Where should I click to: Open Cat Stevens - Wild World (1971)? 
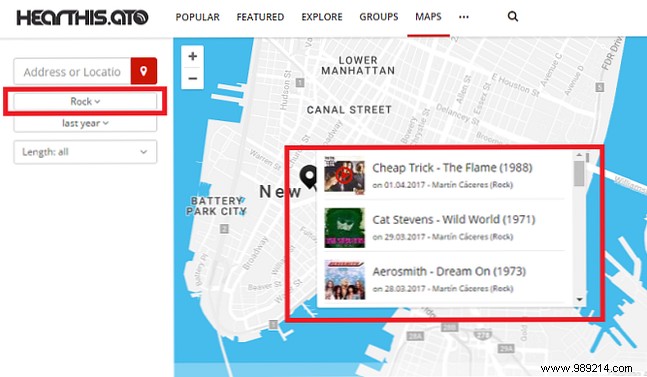[x=453, y=219]
